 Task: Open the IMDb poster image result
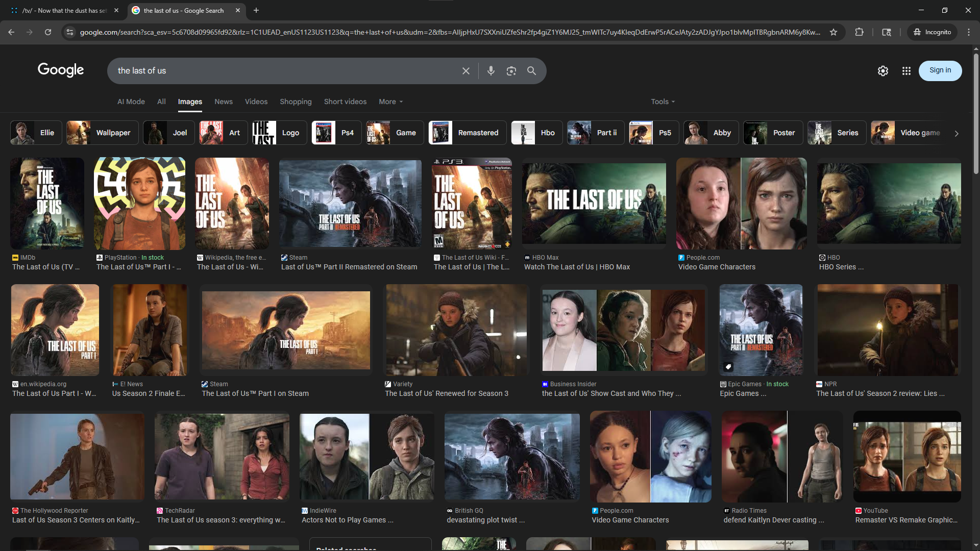[47, 203]
